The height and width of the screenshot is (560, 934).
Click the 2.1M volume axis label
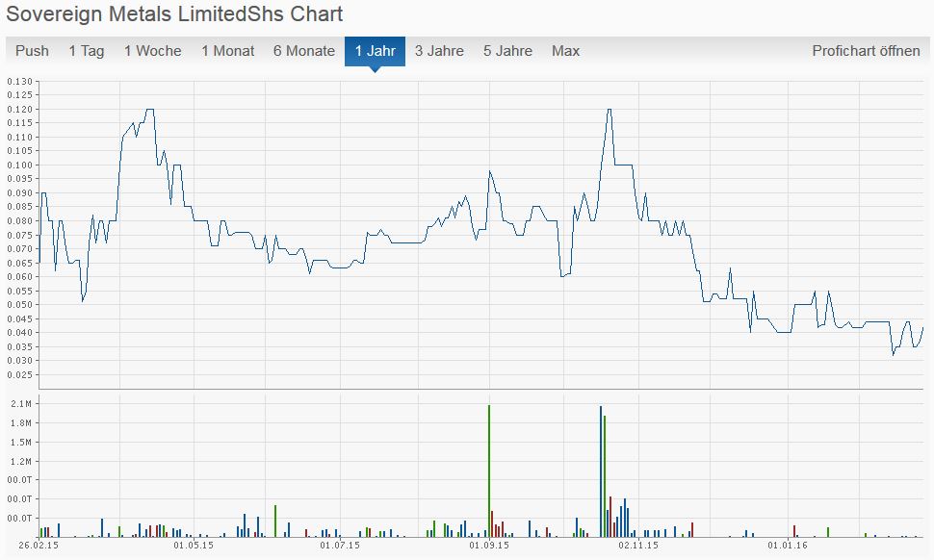(x=21, y=404)
